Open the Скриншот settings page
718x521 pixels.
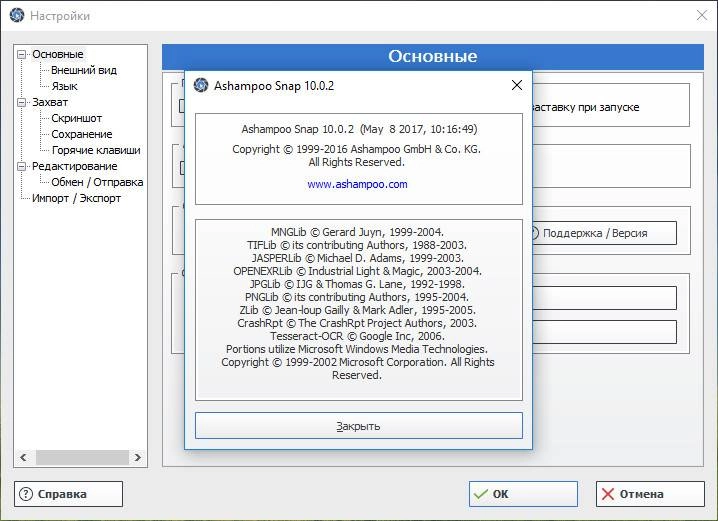pyautogui.click(x=76, y=118)
